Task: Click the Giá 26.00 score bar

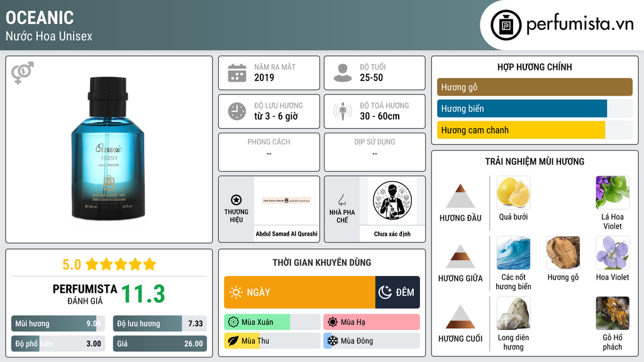Action: pos(160,344)
